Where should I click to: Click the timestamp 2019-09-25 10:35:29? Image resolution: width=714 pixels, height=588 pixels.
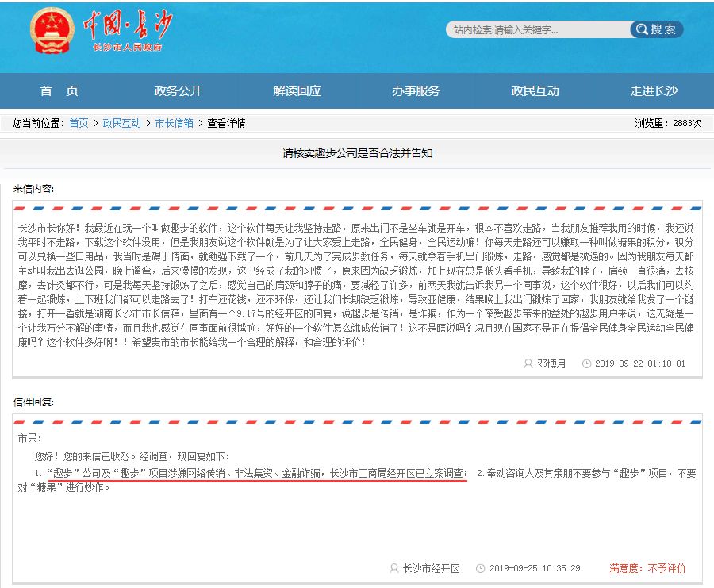click(535, 568)
